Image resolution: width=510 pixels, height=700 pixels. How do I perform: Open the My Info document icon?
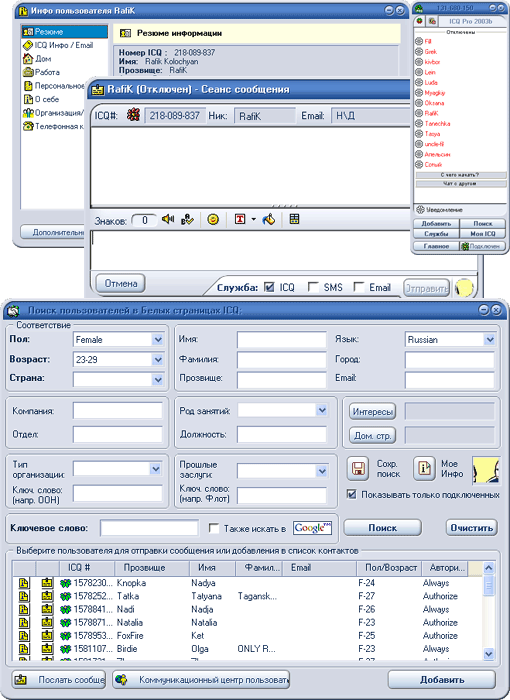pos(424,468)
